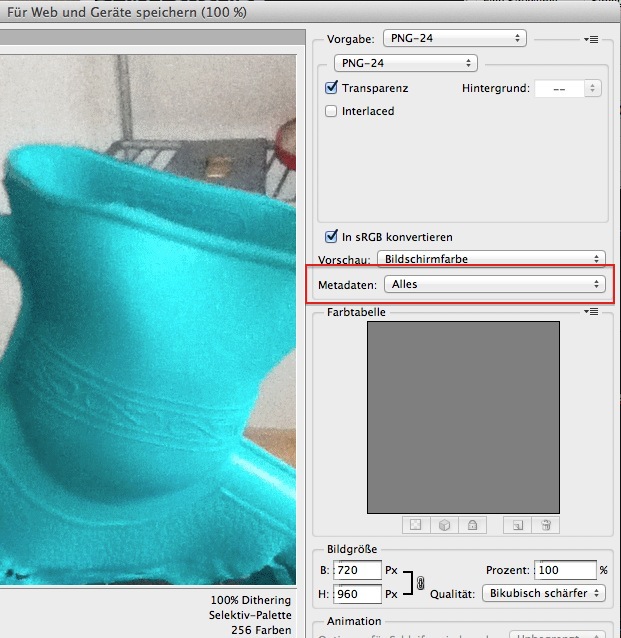The width and height of the screenshot is (621, 638).
Task: Click the gray Farbtabelle color table area
Action: [x=462, y=415]
